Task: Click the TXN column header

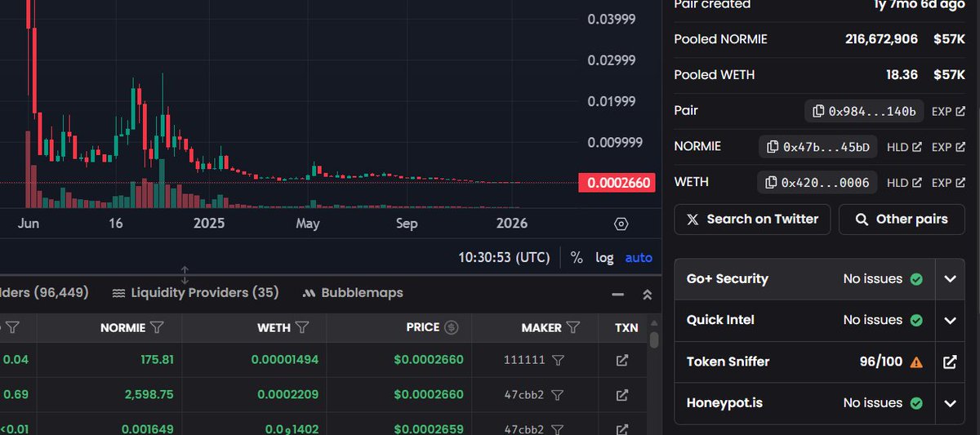Action: (626, 327)
